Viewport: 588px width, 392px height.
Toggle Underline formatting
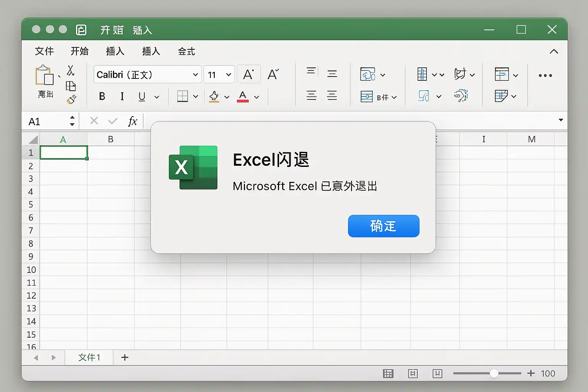click(141, 96)
